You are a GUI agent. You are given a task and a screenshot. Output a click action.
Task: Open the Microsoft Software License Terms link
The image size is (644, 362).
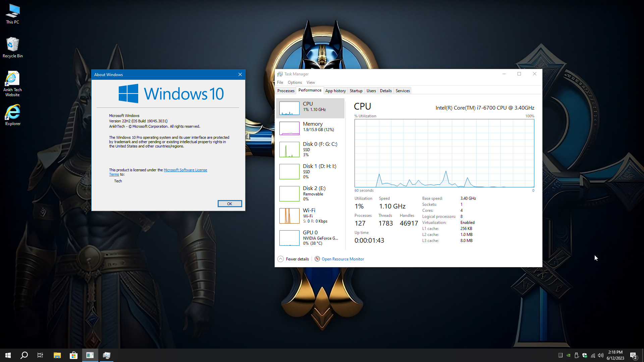(185, 170)
